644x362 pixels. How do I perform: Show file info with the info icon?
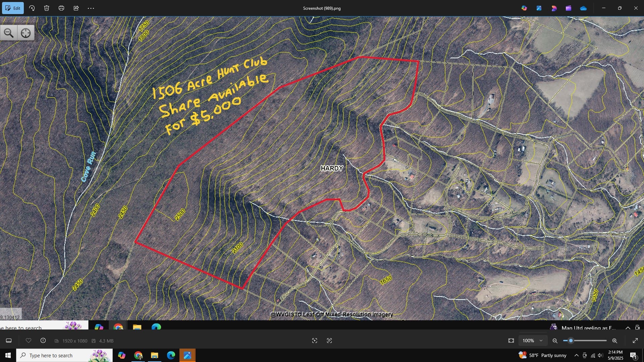click(43, 341)
